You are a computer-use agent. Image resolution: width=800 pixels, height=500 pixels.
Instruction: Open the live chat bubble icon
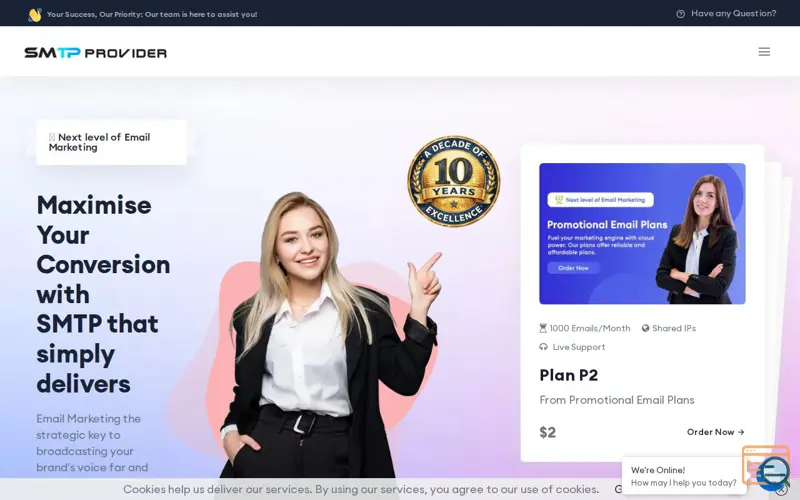(x=771, y=472)
